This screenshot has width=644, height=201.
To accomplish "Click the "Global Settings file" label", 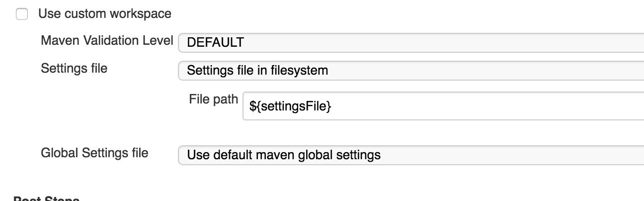I will (x=94, y=153).
